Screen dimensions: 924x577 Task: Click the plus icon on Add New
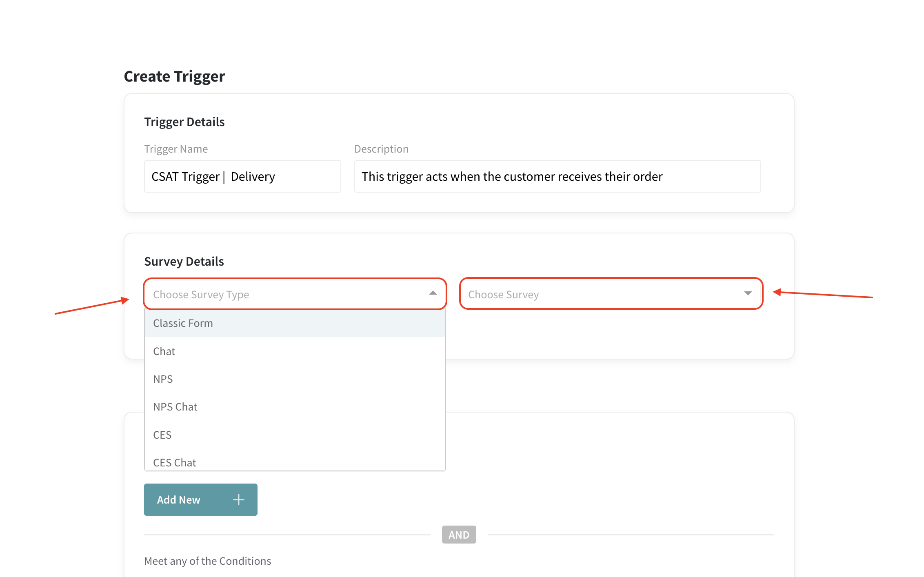point(238,499)
